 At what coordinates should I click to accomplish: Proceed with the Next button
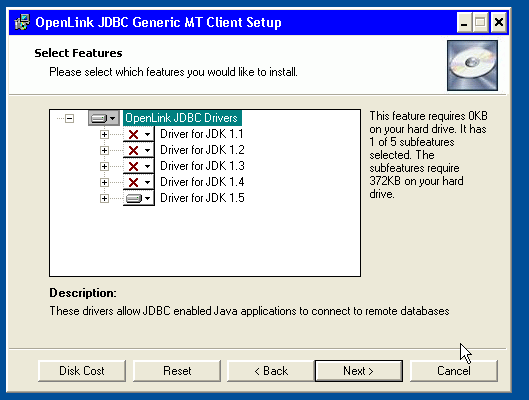pyautogui.click(x=359, y=371)
